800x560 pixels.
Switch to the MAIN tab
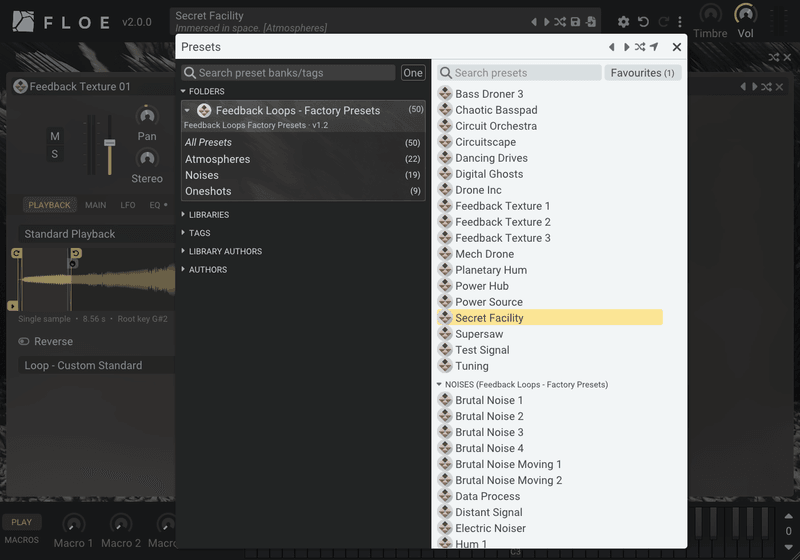[95, 205]
